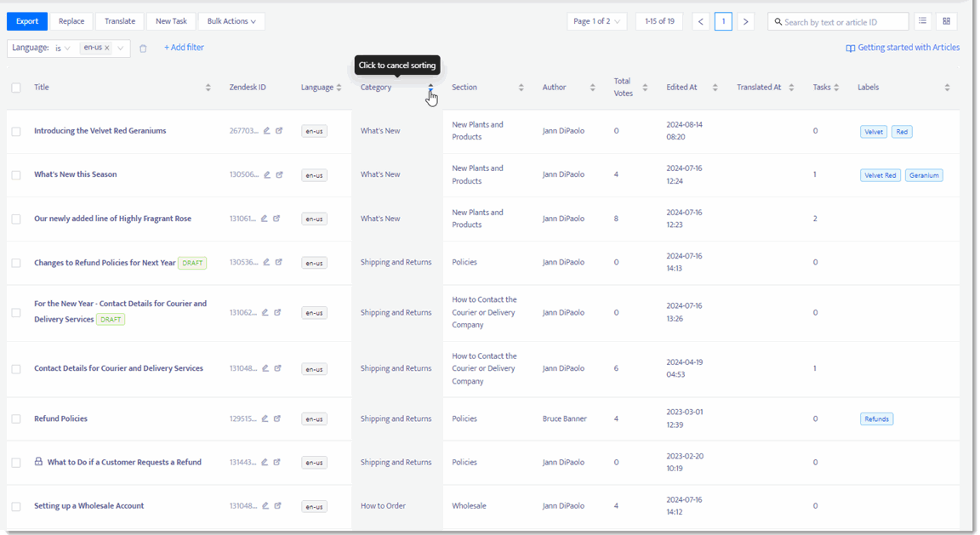This screenshot has width=980, height=535.
Task: Open the Refund Policies article title
Action: (60, 418)
